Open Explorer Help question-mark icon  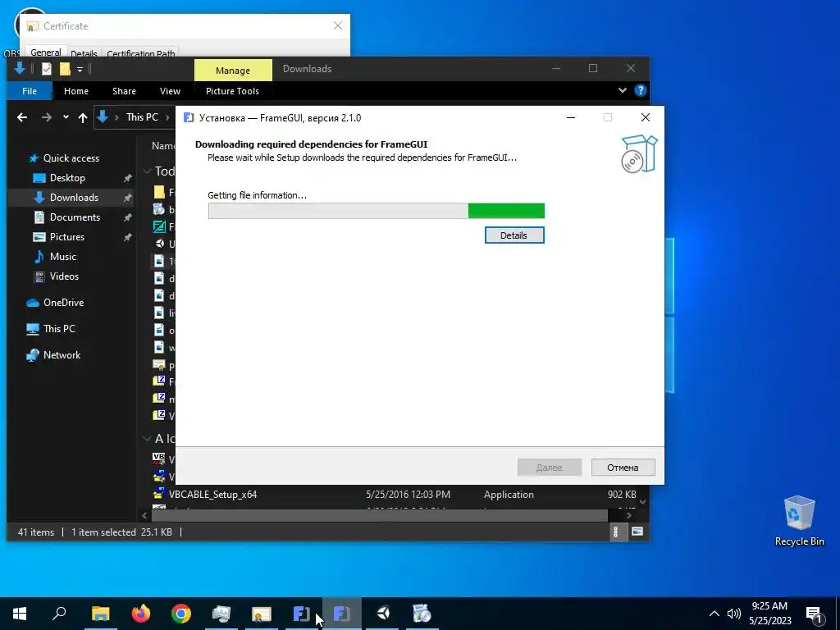pos(640,90)
